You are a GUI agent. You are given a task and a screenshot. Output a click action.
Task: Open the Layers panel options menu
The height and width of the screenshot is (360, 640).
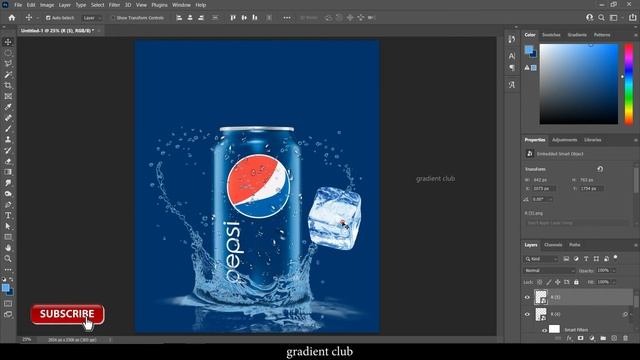[x=636, y=245]
